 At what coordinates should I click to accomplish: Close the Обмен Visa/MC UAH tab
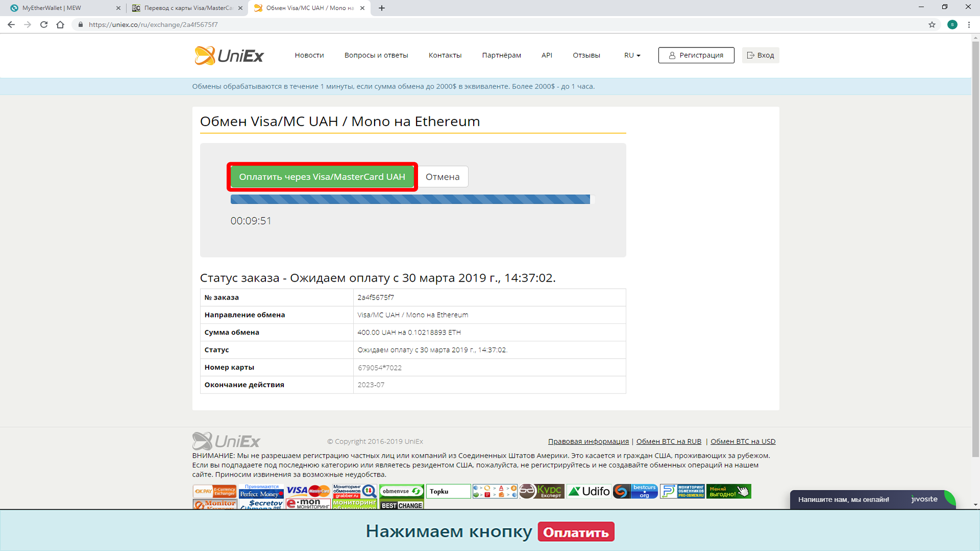(362, 8)
